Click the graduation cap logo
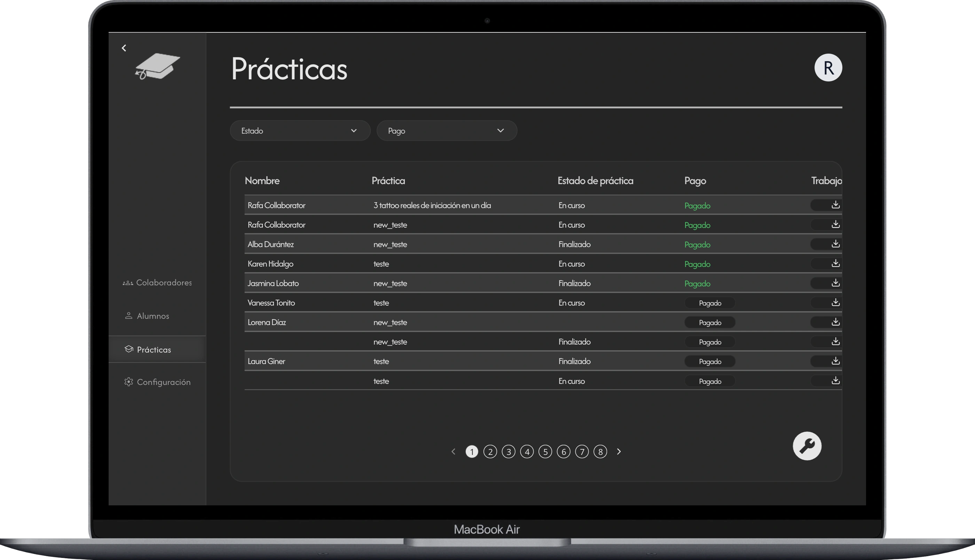This screenshot has height=560, width=975. [157, 66]
